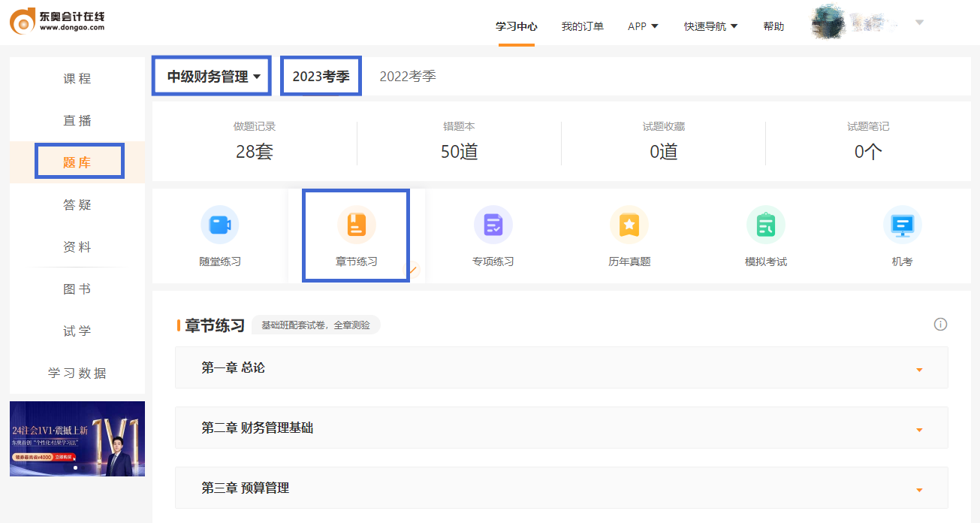Open 随堂练习 (in-class practice) icon
The width and height of the screenshot is (980, 523).
click(220, 234)
